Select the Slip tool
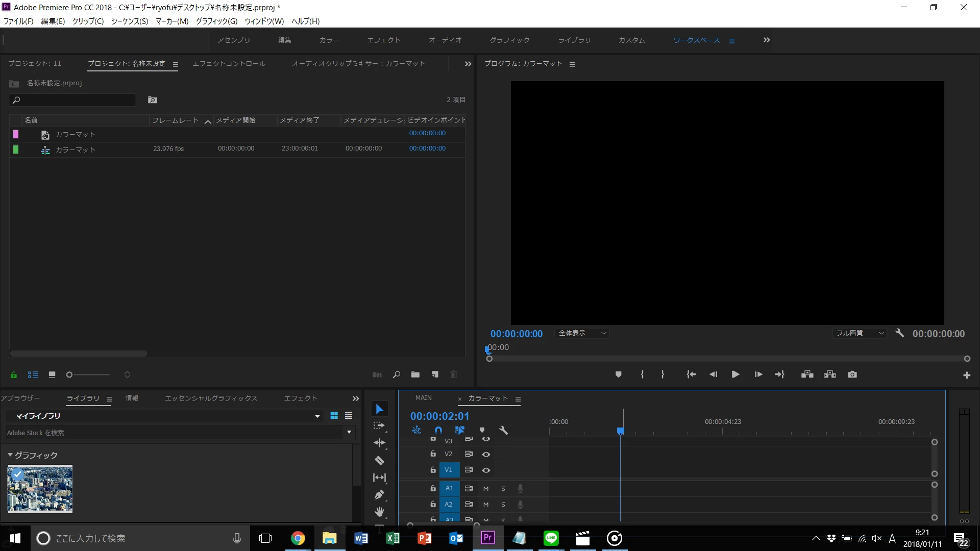Image resolution: width=980 pixels, height=551 pixels. (x=379, y=478)
